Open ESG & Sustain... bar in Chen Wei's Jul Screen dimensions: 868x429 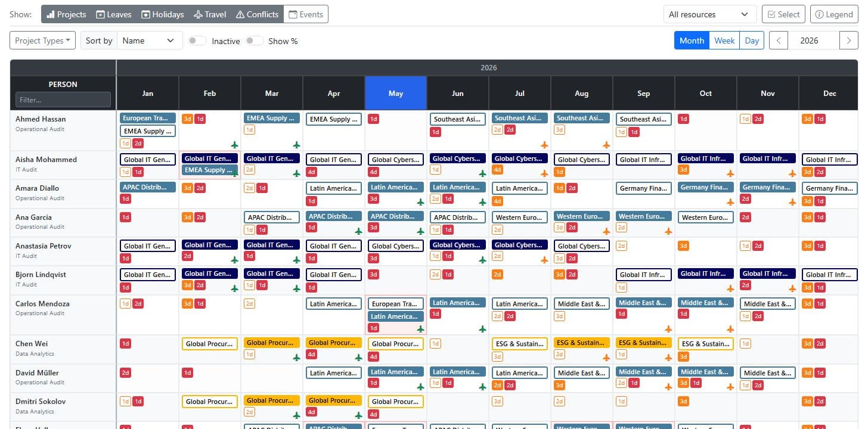pyautogui.click(x=520, y=344)
